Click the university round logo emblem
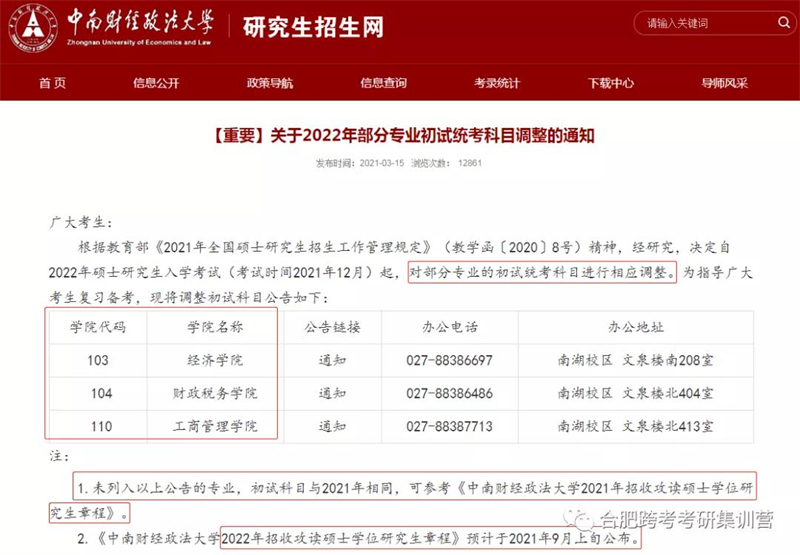The width and height of the screenshot is (800, 555). [x=34, y=28]
